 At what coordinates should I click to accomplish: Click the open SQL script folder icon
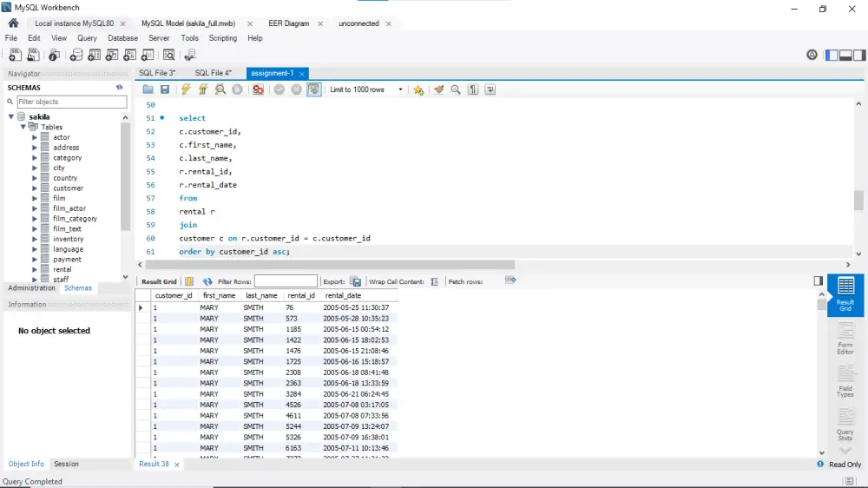(x=148, y=89)
